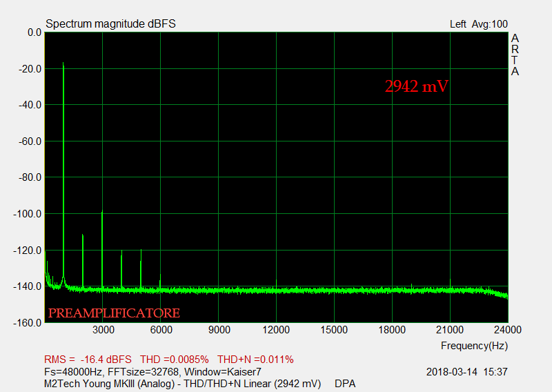
Task: Click the '-140.0' y-axis tick label
Action: click(28, 286)
